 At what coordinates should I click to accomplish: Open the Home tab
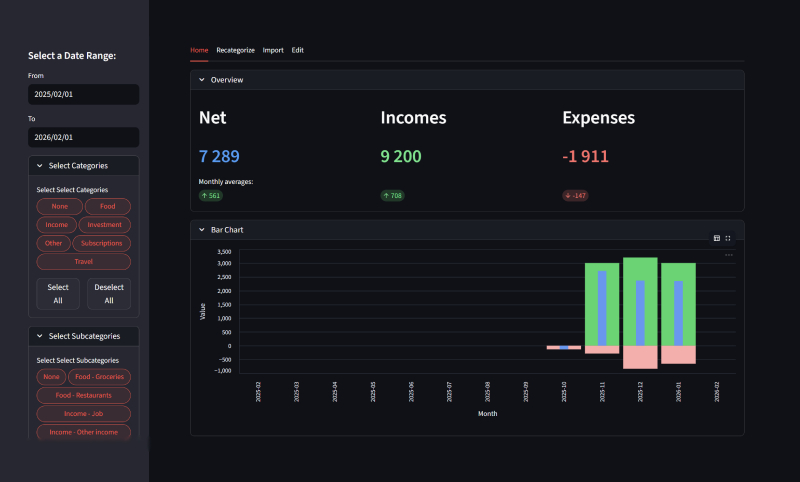(x=199, y=50)
